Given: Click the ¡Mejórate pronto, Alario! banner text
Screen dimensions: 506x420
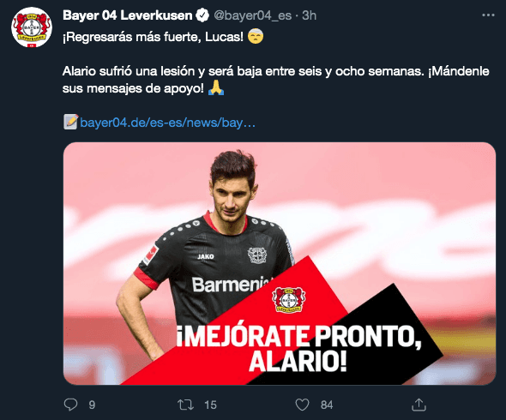Looking at the screenshot, I should (x=298, y=348).
